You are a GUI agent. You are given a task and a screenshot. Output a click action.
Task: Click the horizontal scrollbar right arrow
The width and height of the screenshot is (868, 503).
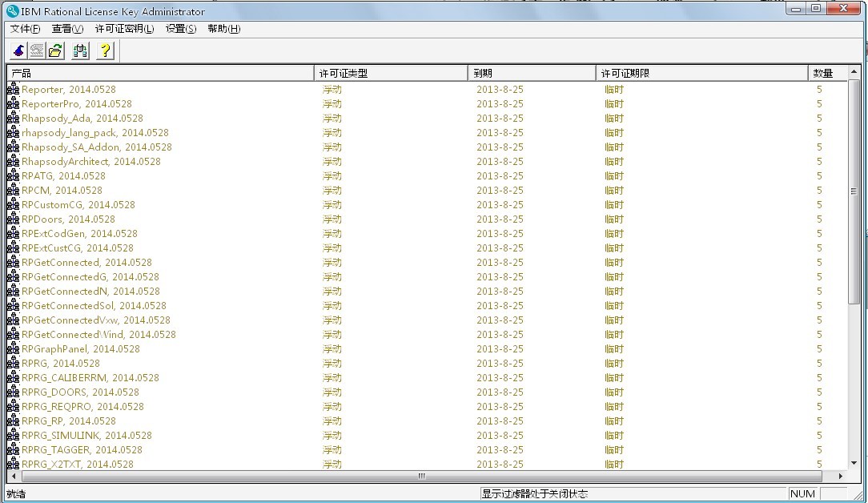840,476
